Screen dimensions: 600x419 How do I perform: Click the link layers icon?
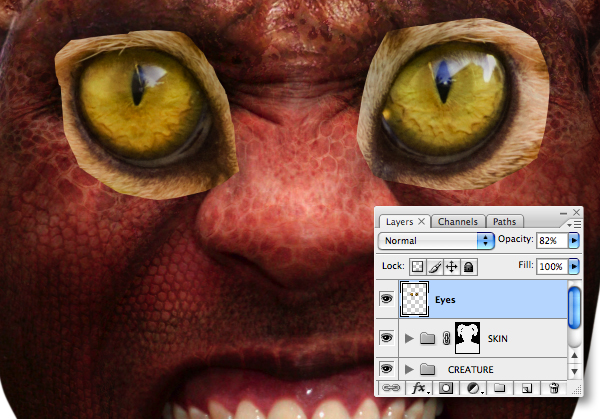point(391,388)
